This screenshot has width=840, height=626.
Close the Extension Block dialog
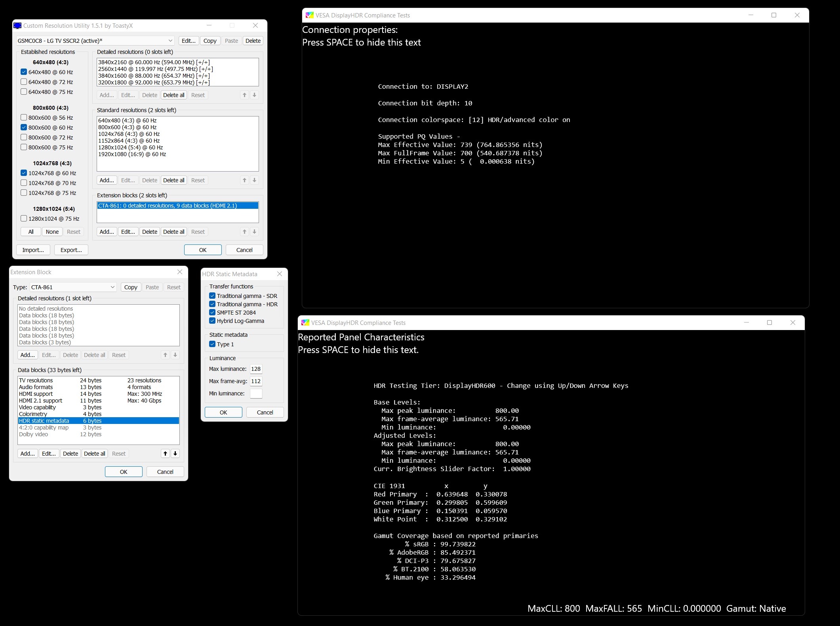tap(180, 272)
